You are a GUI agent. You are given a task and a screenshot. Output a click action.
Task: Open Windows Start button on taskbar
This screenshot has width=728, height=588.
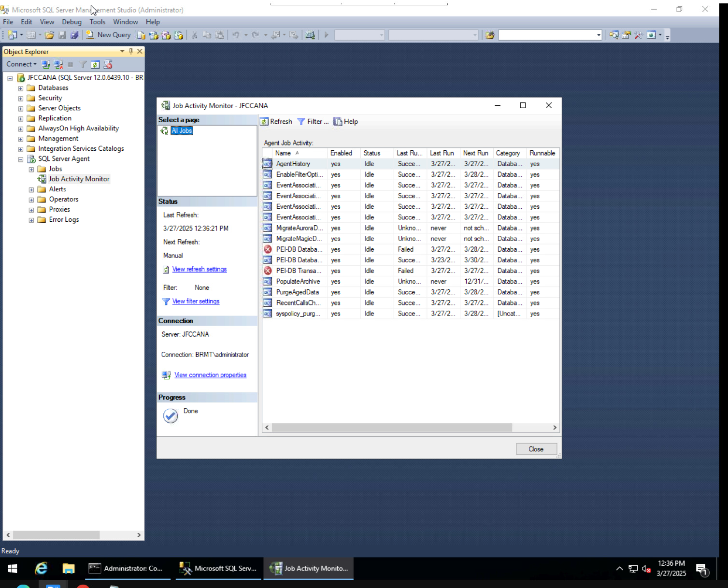click(x=13, y=569)
